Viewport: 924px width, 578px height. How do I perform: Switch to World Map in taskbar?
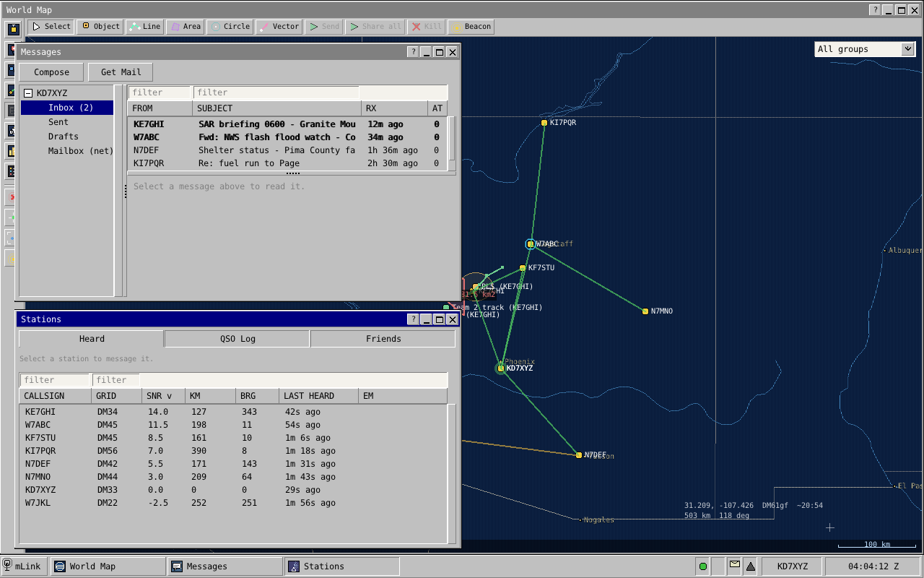tap(108, 566)
